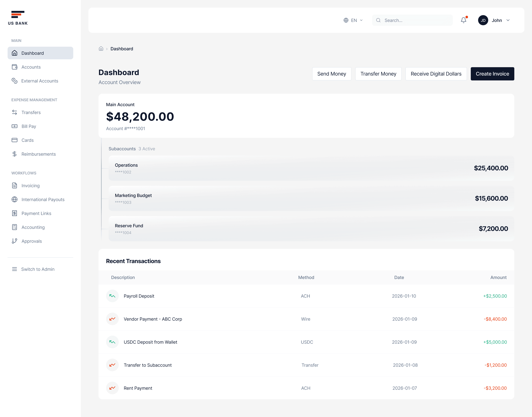The height and width of the screenshot is (417, 532).
Task: Click the breadcrumb home icon
Action: click(101, 49)
